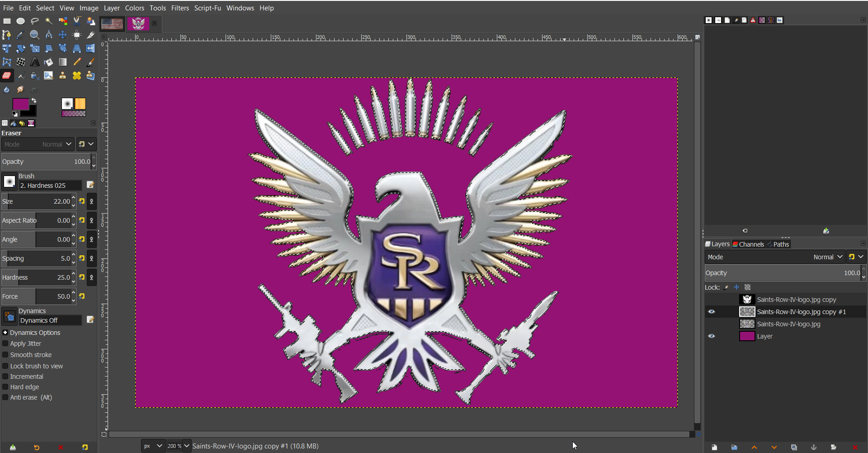Select the Heal bandage tool
This screenshot has height=453, width=868.
(x=77, y=76)
